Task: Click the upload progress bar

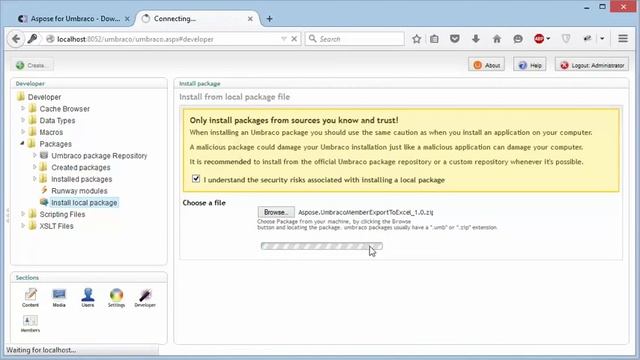Action: tap(322, 246)
